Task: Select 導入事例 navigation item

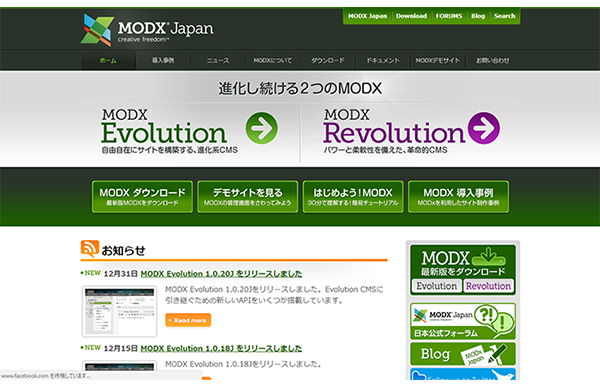Action: pos(163,60)
